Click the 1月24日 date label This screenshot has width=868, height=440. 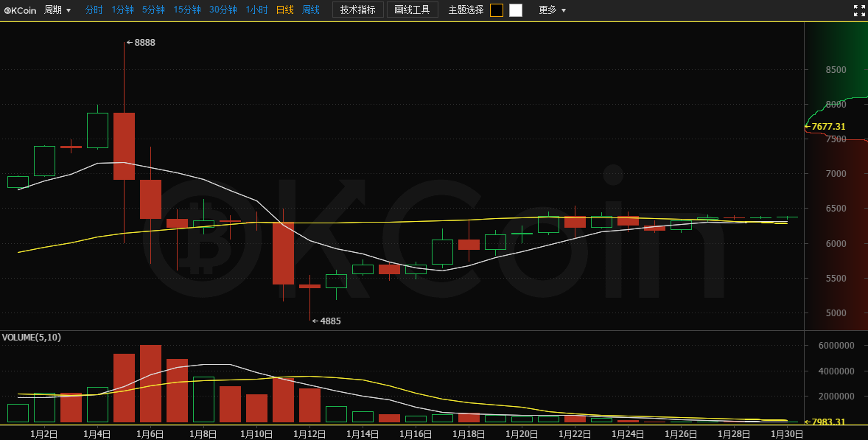coord(628,434)
